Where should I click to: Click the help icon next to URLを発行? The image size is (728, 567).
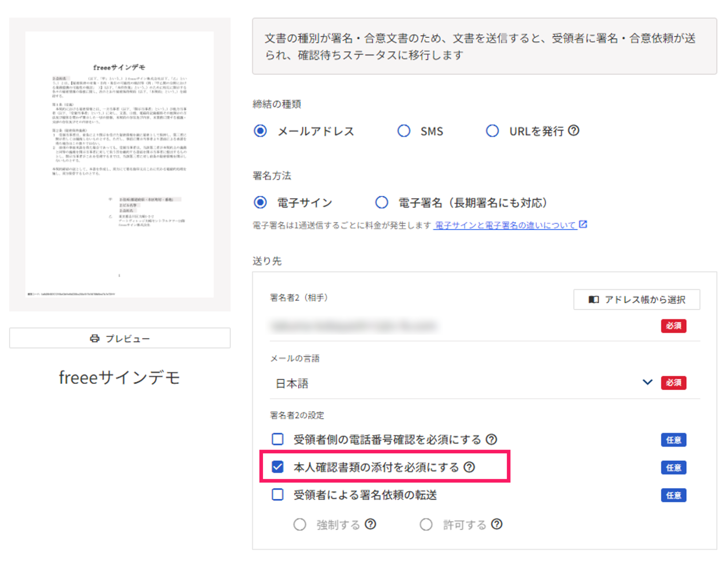pyautogui.click(x=573, y=130)
